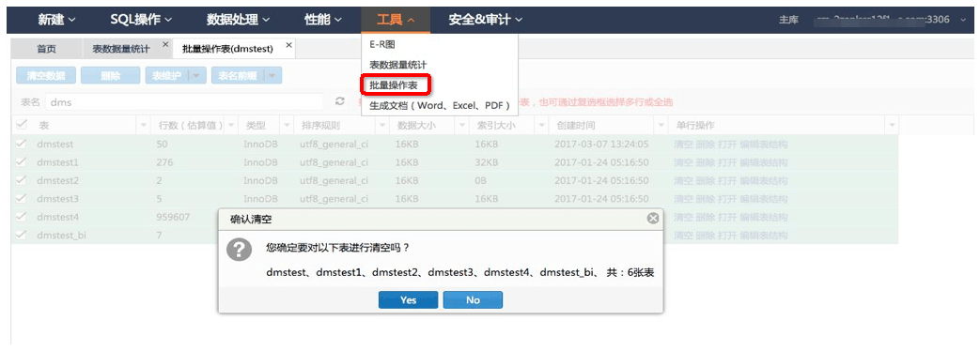980x351 pixels.
Task: Click the 清空数据 toolbar button
Action: (46, 76)
